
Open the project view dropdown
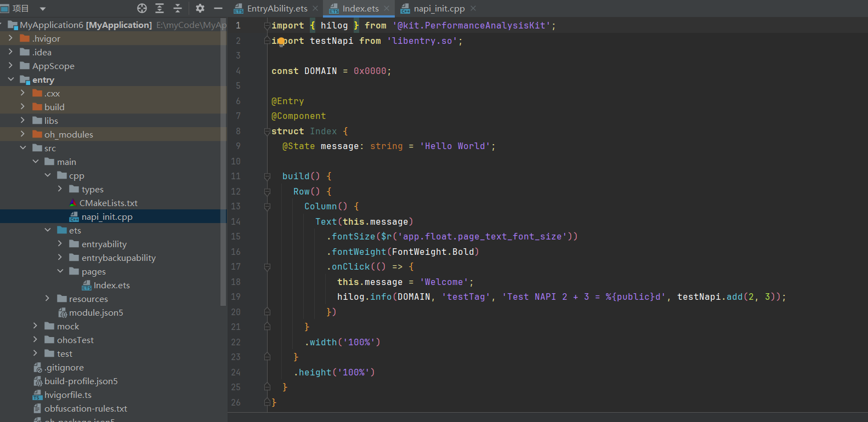point(43,9)
